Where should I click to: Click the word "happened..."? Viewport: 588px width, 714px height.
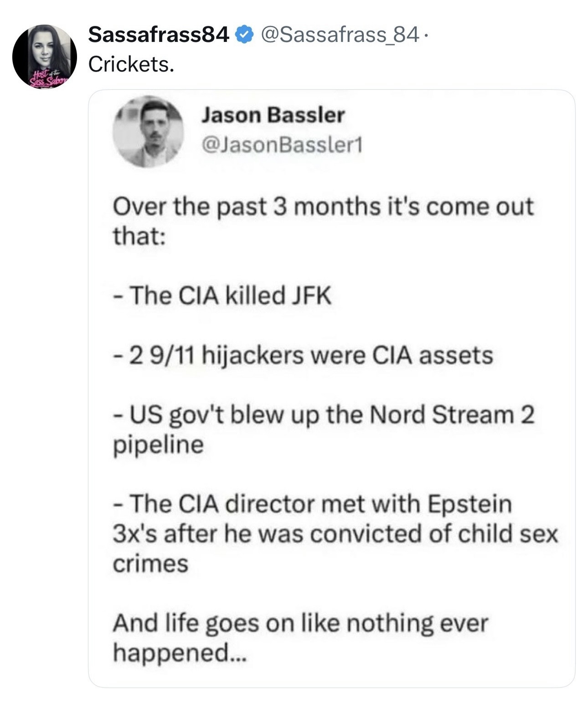(180, 653)
